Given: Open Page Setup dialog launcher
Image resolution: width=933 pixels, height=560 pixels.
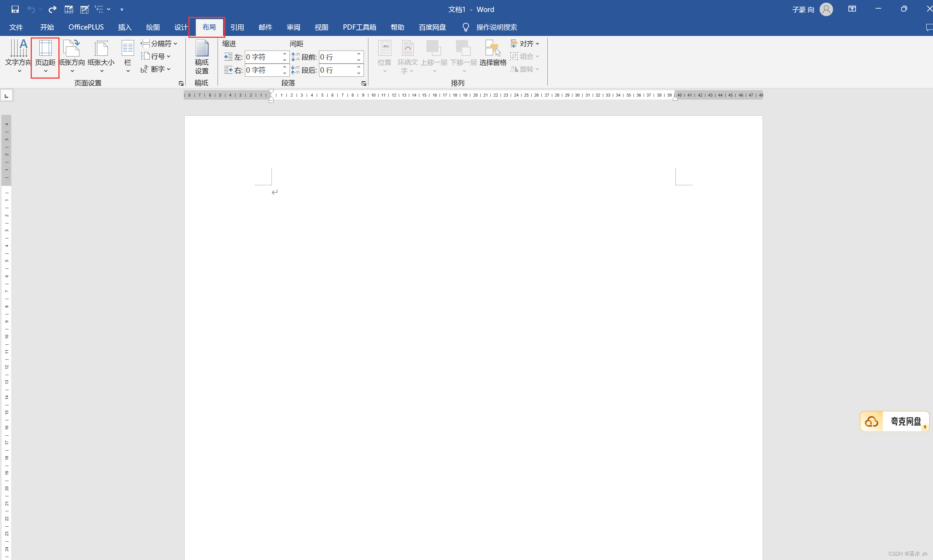Looking at the screenshot, I should 181,83.
